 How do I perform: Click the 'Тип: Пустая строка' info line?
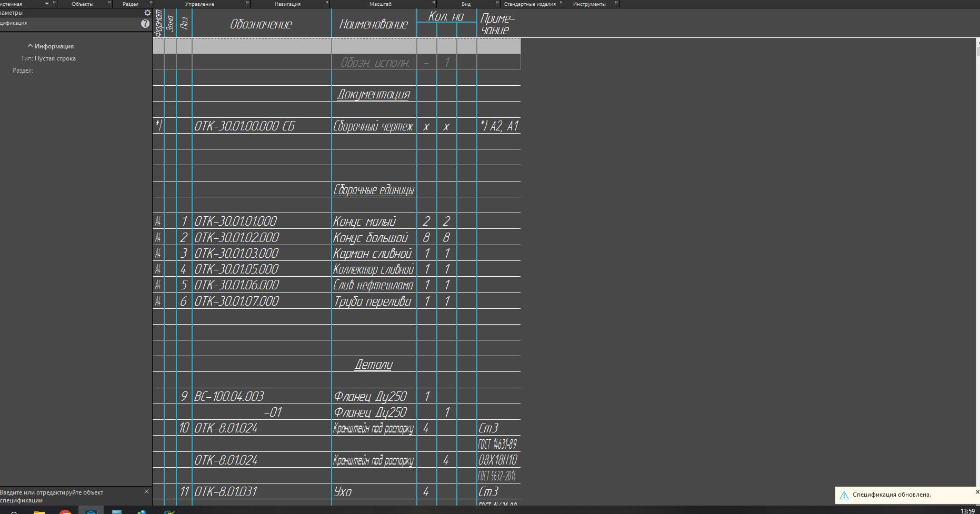click(x=48, y=58)
